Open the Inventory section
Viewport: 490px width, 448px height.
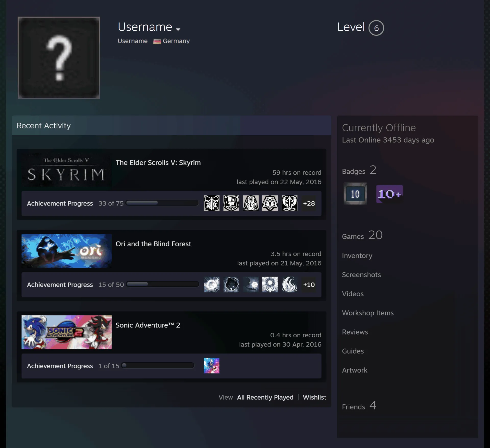point(357,255)
